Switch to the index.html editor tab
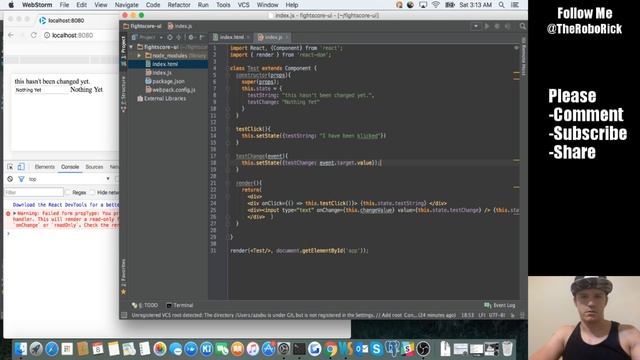This screenshot has width=640, height=360. coord(231,37)
